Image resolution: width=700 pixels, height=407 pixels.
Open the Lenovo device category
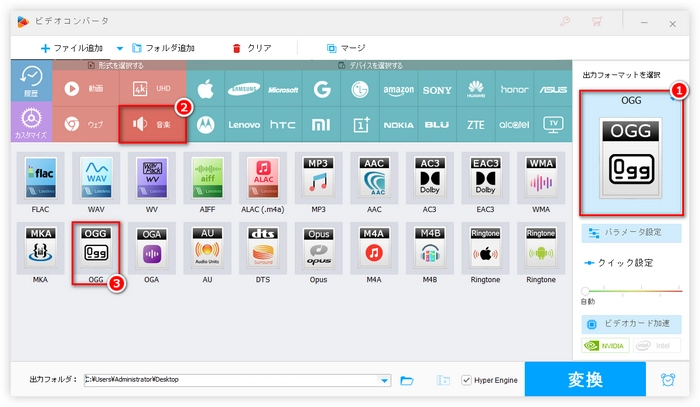[244, 125]
